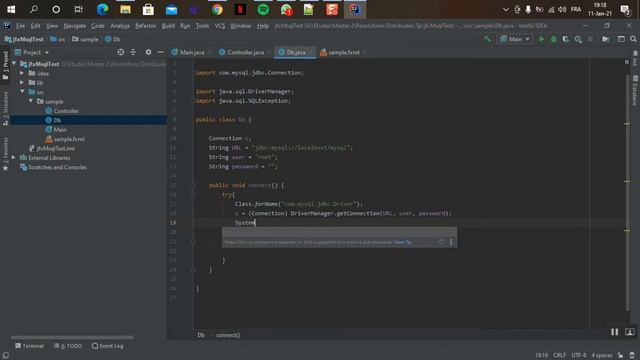Click the profiler run icon
Viewport: 640px width, 360px height.
pos(578,39)
